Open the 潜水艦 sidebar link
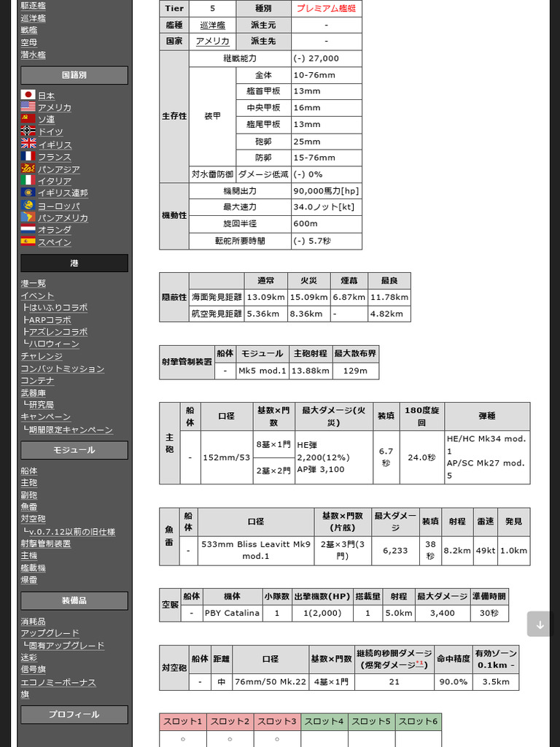The width and height of the screenshot is (560, 747). point(34,55)
